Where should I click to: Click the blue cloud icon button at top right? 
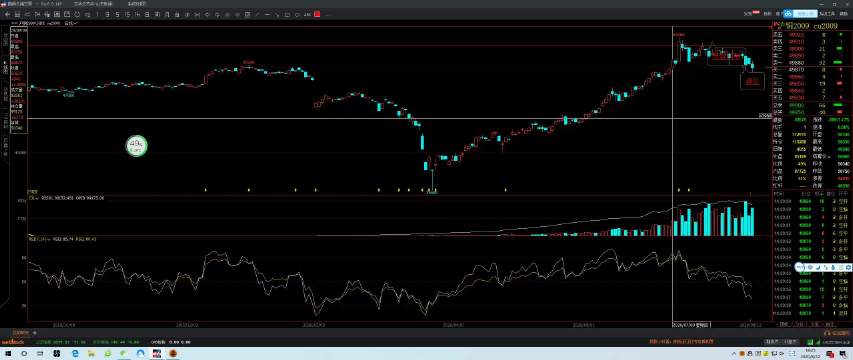click(x=788, y=14)
